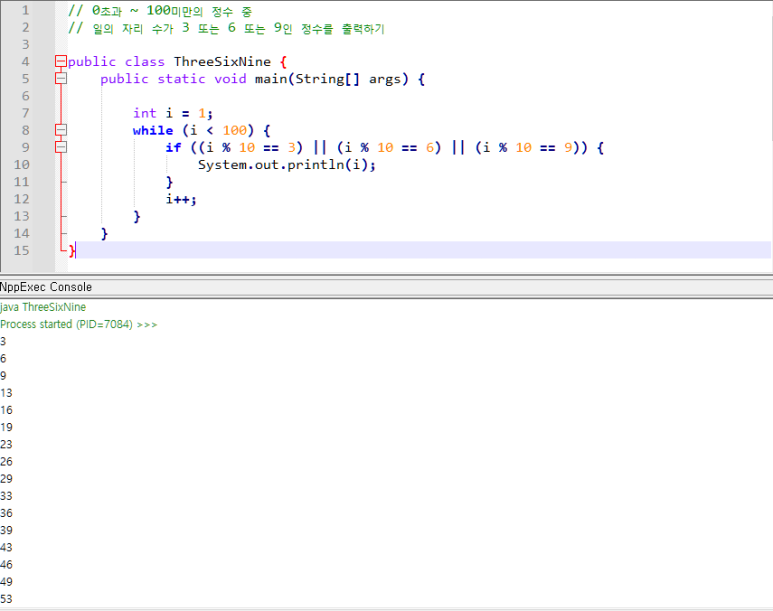Click the ThreeSixNine class name in code
The width and height of the screenshot is (773, 611).
[x=222, y=62]
